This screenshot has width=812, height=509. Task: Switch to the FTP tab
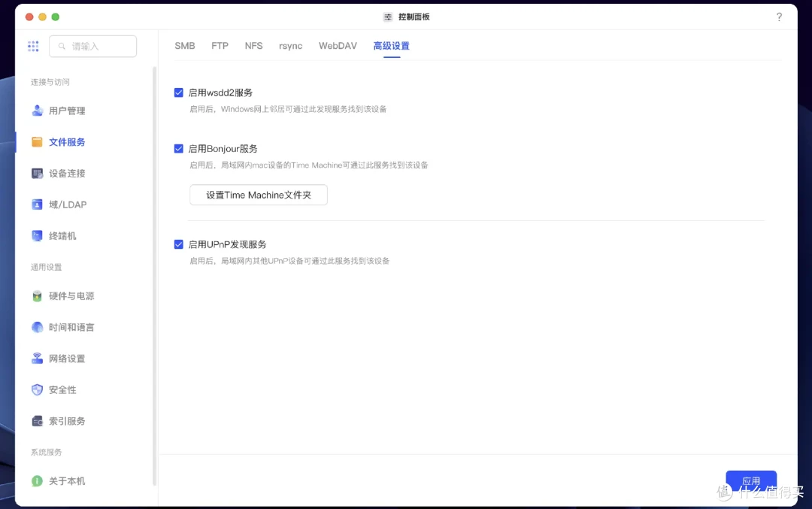click(220, 46)
